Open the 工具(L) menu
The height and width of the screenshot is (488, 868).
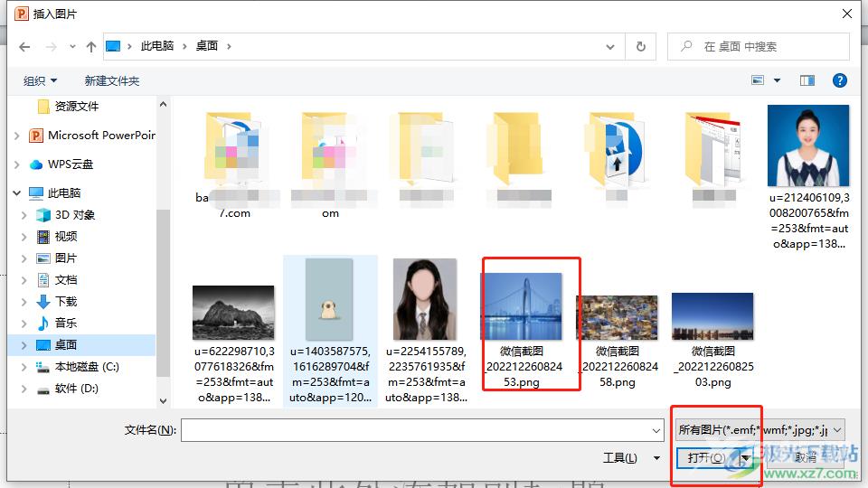click(631, 457)
